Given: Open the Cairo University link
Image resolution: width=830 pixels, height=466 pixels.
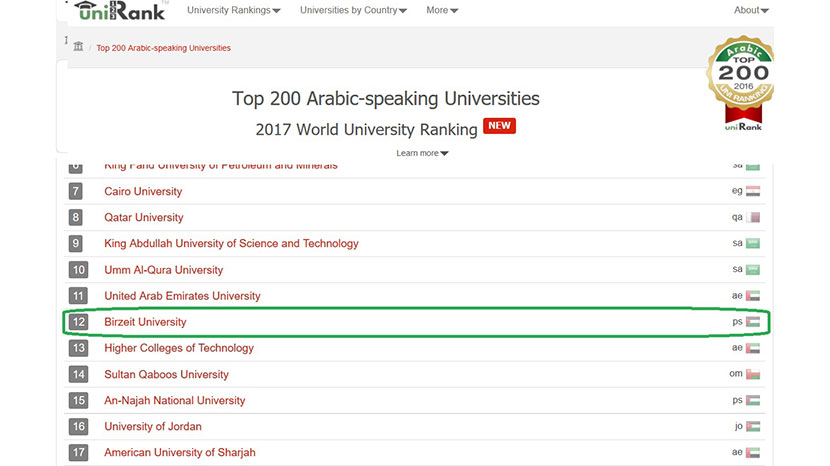Looking at the screenshot, I should [143, 191].
